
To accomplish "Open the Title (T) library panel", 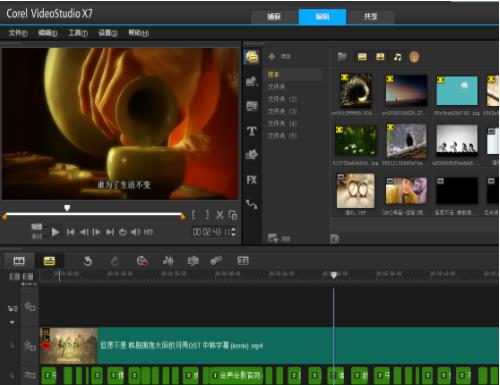I will [x=252, y=131].
